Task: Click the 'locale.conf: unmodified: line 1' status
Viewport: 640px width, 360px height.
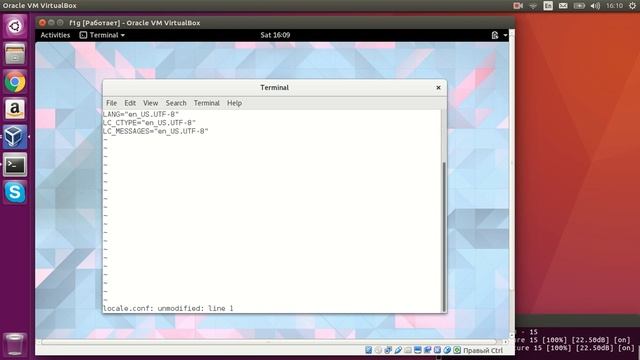Action: pyautogui.click(x=168, y=308)
